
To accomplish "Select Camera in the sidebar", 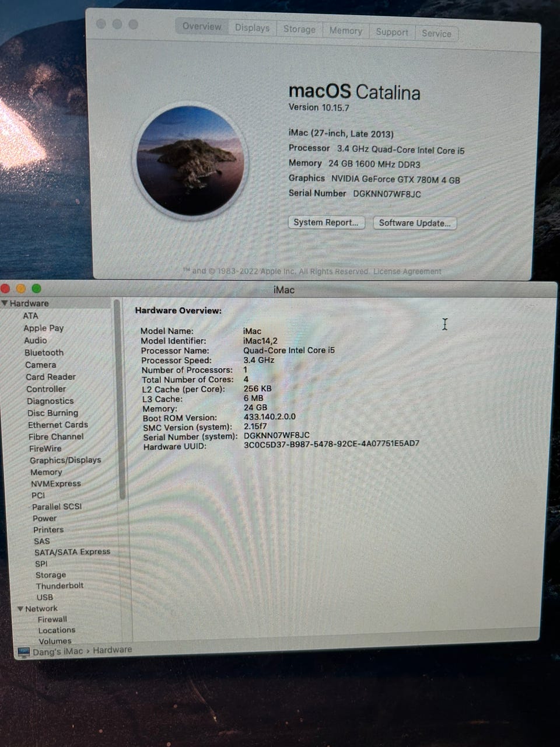I will click(x=41, y=365).
